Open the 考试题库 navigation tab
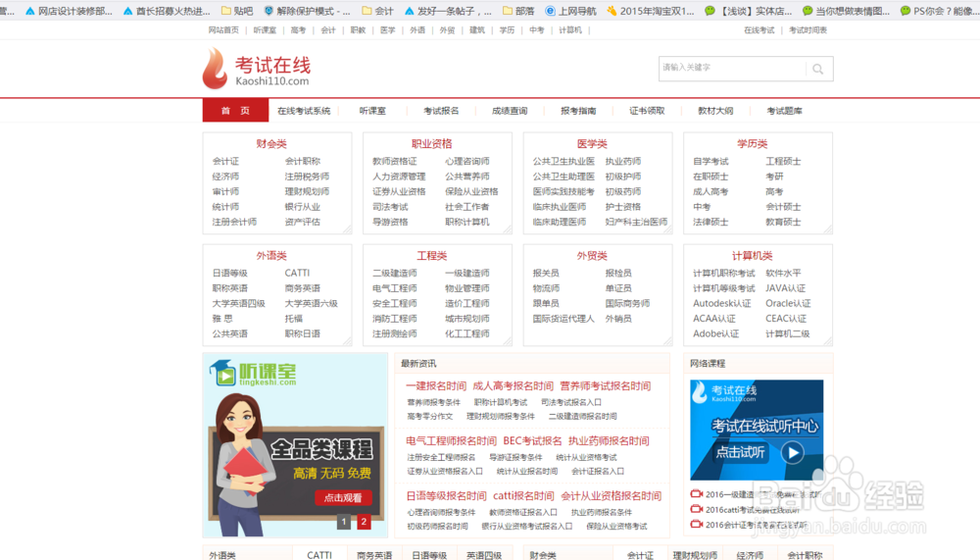 [x=784, y=111]
